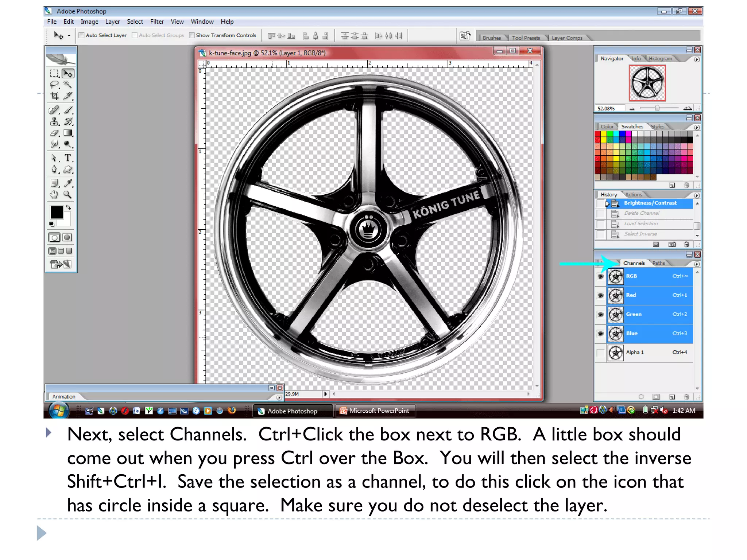Select the Magic Wand tool
The image size is (747, 560).
coord(68,85)
